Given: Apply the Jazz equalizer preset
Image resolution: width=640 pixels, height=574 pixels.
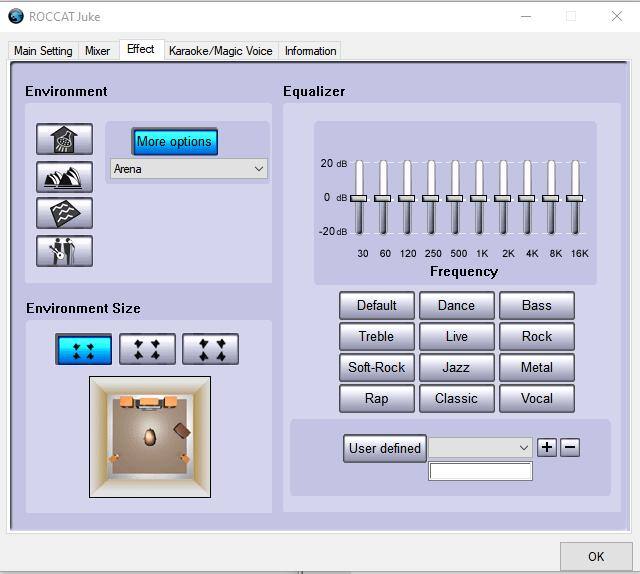Looking at the screenshot, I should pyautogui.click(x=456, y=367).
